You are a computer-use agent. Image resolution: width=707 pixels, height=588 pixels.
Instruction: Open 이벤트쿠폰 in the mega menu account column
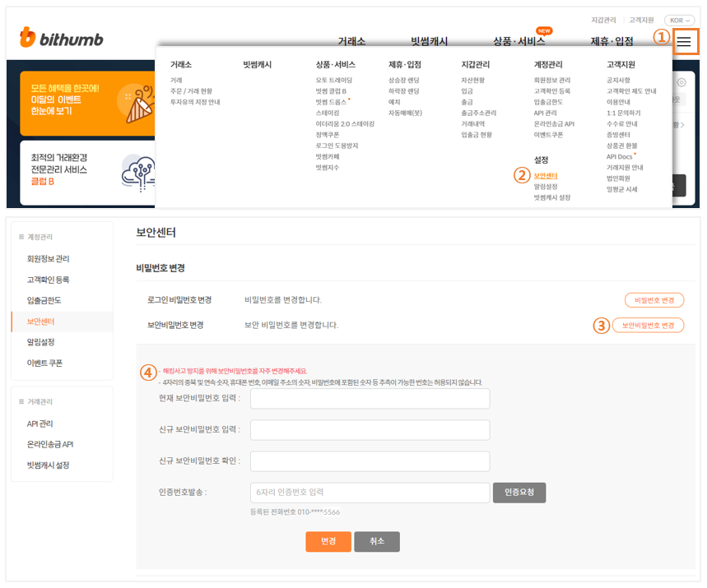point(548,135)
